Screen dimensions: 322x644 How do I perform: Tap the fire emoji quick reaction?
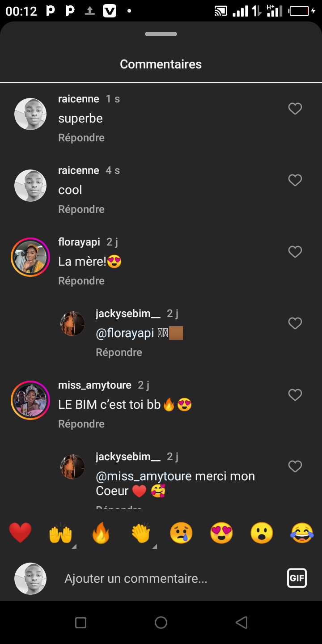pyautogui.click(x=101, y=533)
